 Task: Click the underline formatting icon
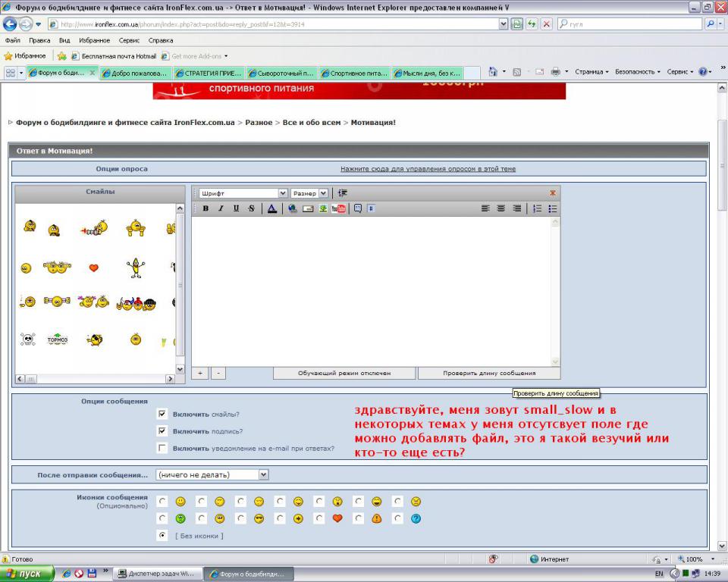tap(236, 208)
